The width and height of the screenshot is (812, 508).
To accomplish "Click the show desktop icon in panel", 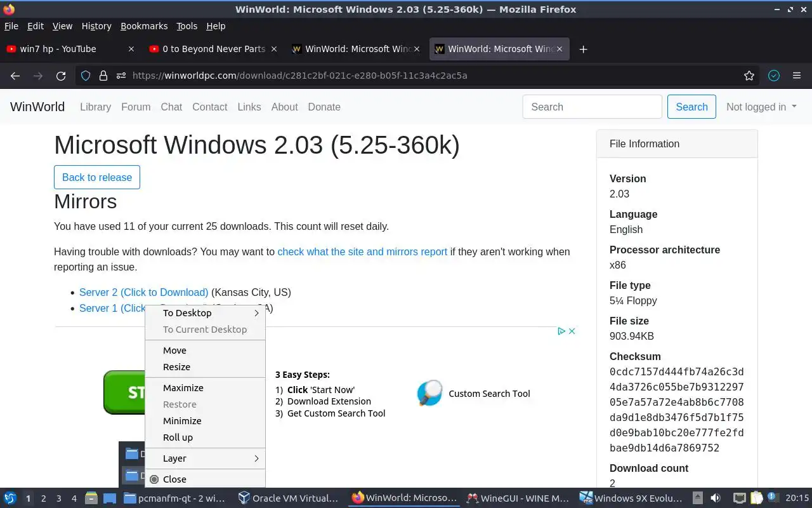I will tap(109, 498).
